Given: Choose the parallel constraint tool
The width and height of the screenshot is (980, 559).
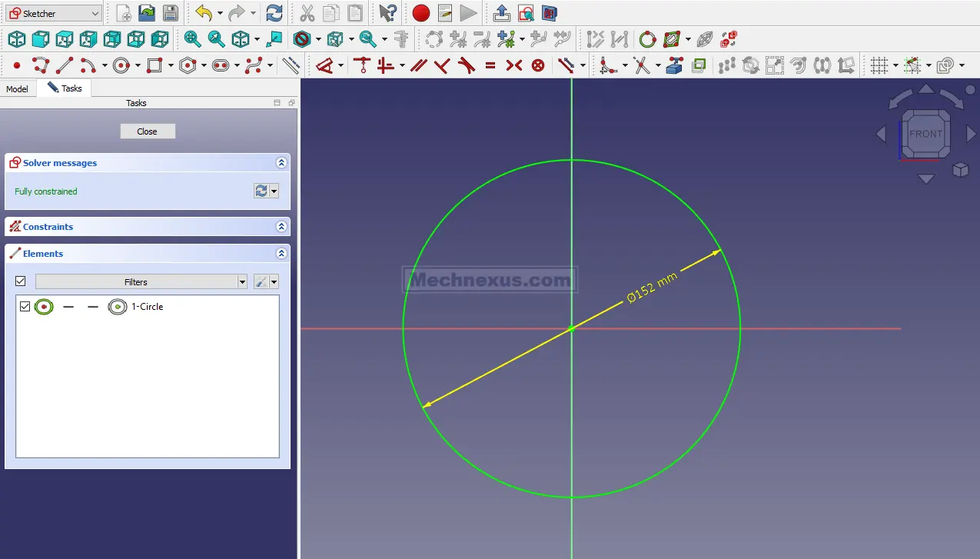Looking at the screenshot, I should pos(418,66).
